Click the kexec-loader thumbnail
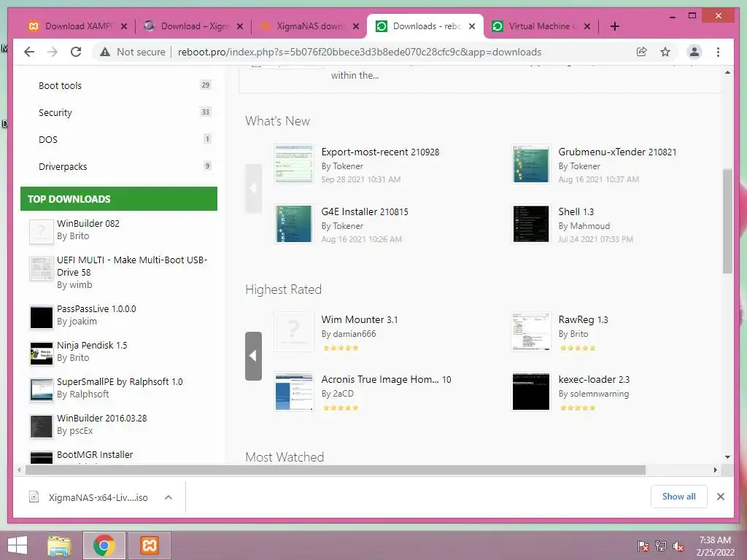 pos(531,392)
